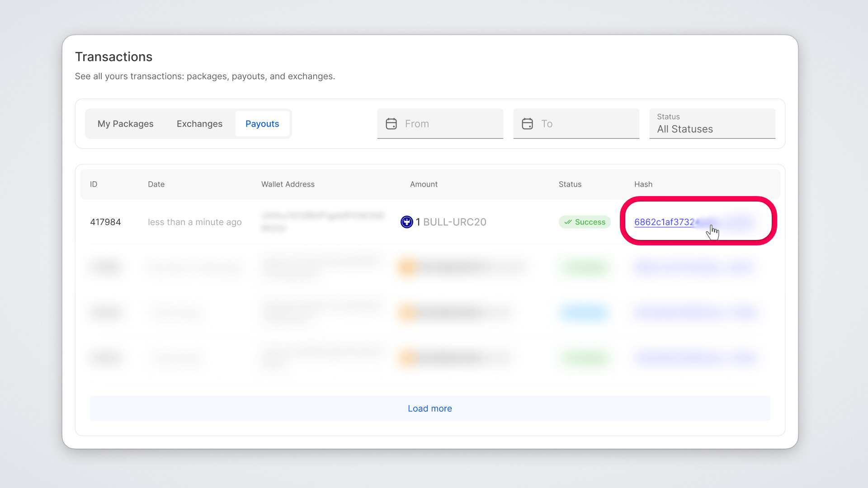Click the BULL token coin icon
The width and height of the screenshot is (868, 488).
406,222
